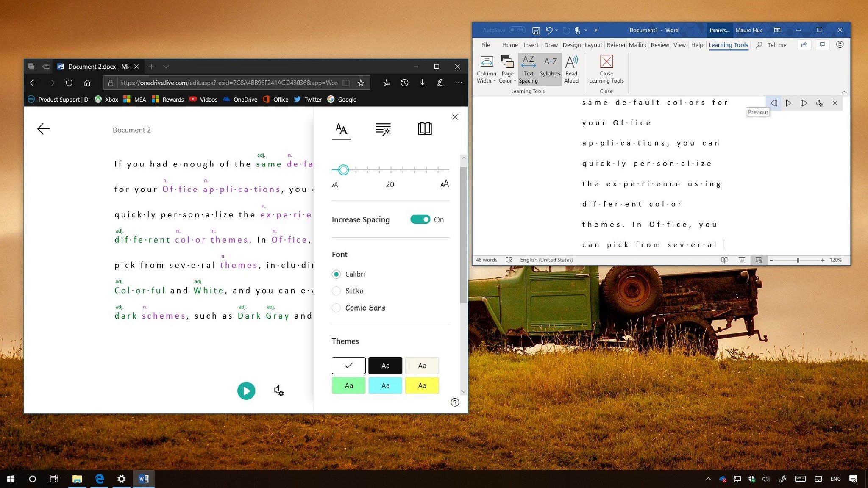Viewport: 868px width, 488px height.
Task: Click the Learning Tools ribbon tab
Action: 728,44
